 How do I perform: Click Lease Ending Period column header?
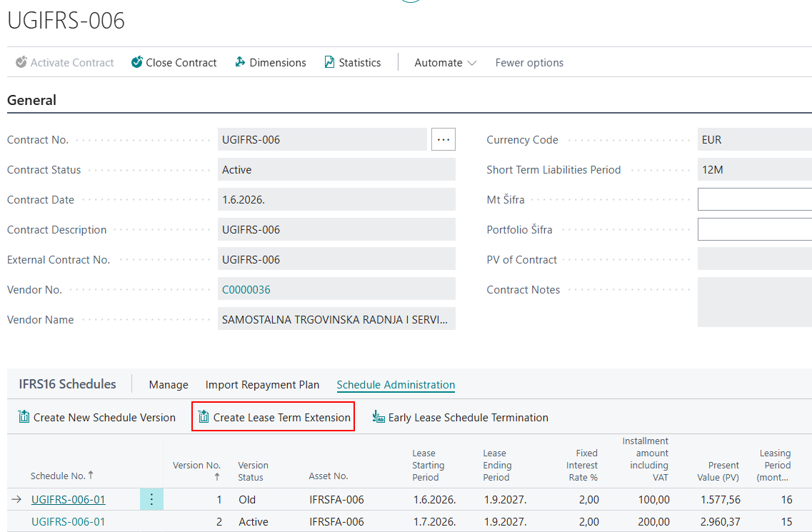497,465
